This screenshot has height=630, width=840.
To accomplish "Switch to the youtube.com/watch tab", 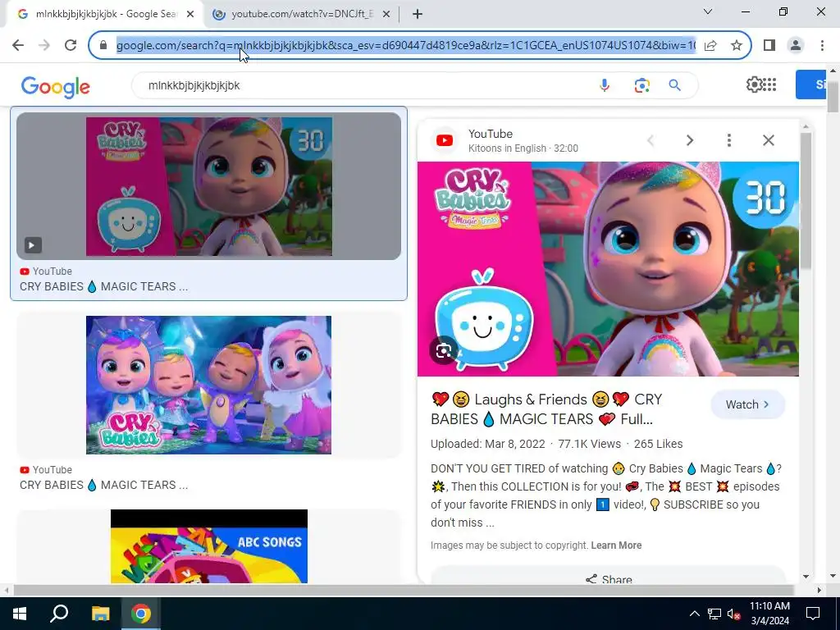I will pos(302,15).
